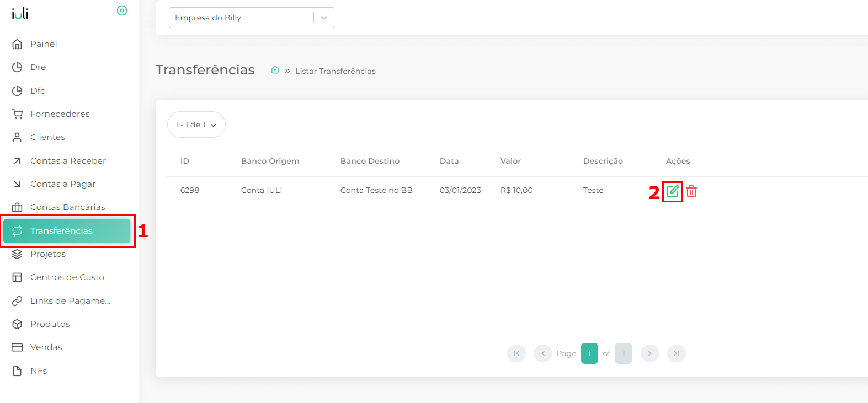
Task: Go to Centros de Custo
Action: tap(67, 277)
